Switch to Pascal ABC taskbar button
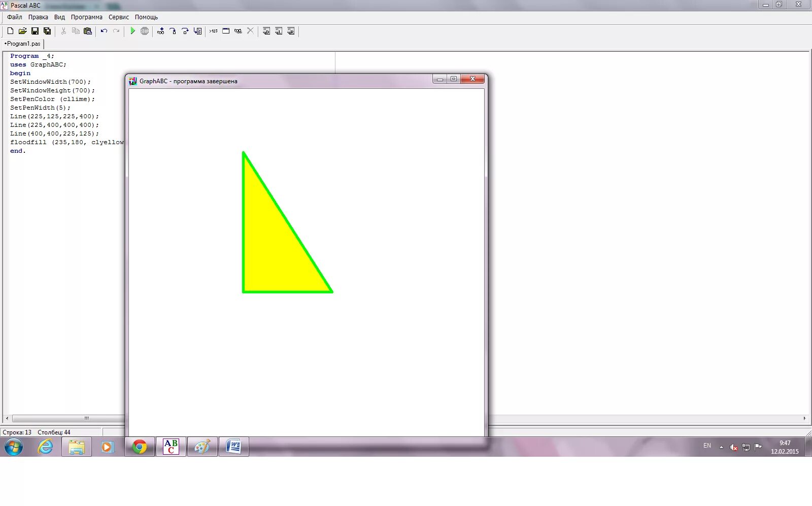 (171, 447)
